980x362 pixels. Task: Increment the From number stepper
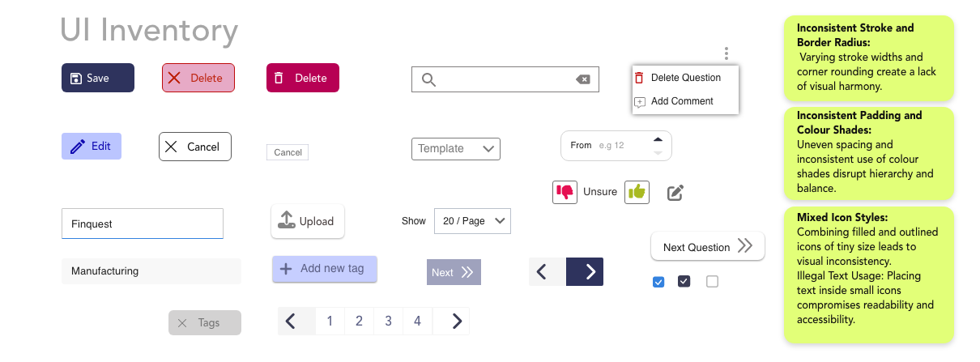point(658,139)
